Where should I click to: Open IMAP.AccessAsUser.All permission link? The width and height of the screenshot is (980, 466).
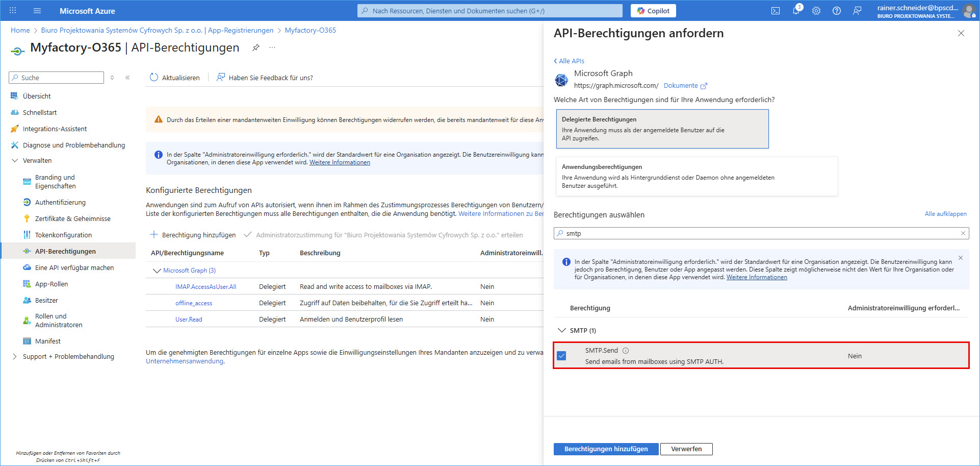point(206,287)
